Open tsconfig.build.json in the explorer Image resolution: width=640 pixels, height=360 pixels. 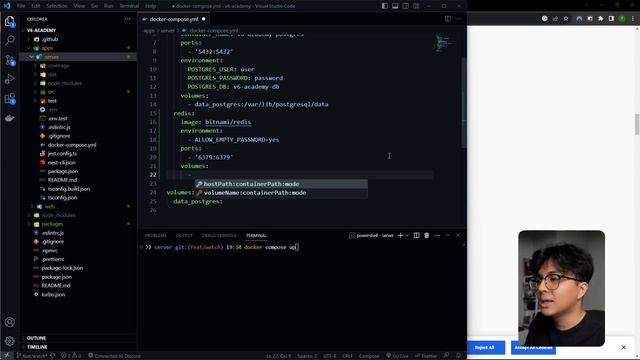(x=69, y=189)
